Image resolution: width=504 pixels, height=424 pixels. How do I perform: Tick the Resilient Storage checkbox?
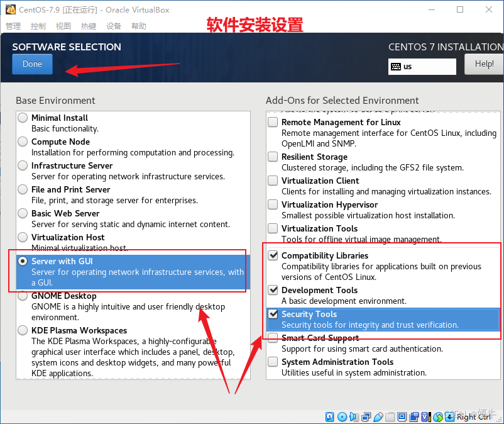click(273, 157)
